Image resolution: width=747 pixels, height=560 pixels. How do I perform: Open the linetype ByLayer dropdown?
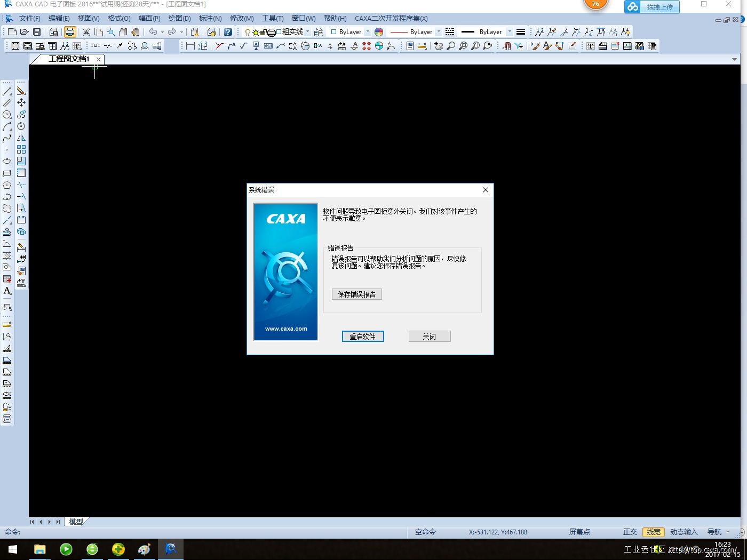[x=439, y=32]
